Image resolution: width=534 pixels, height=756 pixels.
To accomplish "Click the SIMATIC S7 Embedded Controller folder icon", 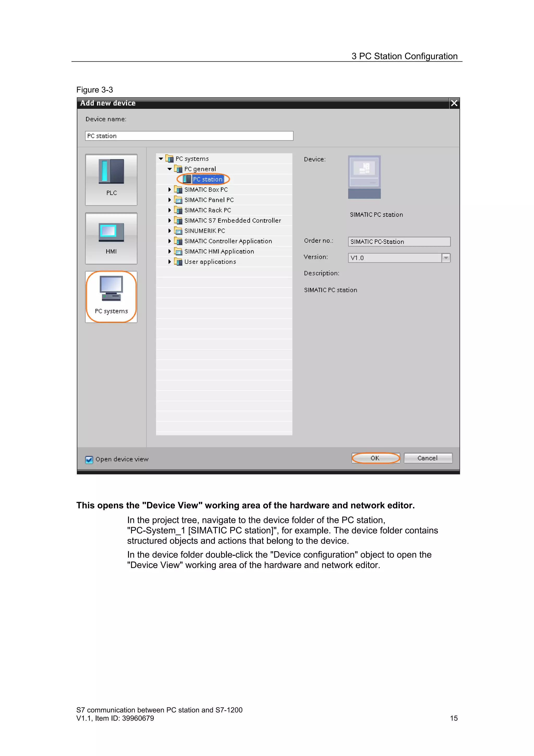I will tap(178, 220).
